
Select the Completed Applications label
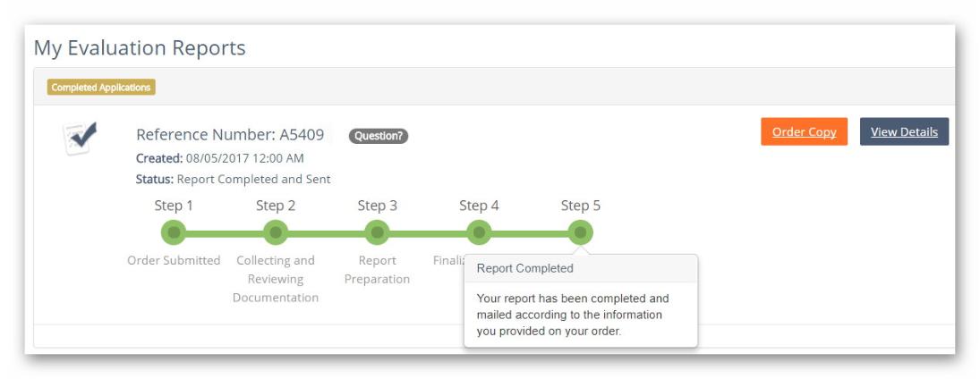[x=101, y=88]
